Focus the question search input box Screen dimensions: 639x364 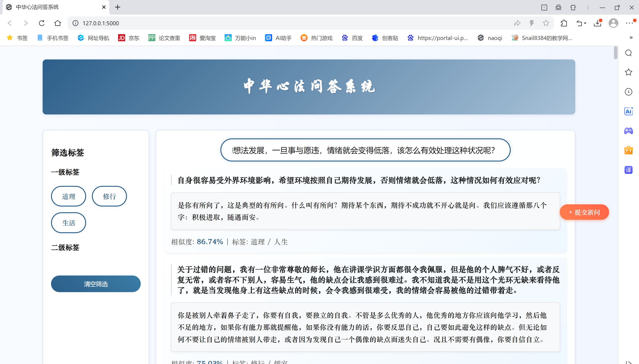pyautogui.click(x=365, y=150)
